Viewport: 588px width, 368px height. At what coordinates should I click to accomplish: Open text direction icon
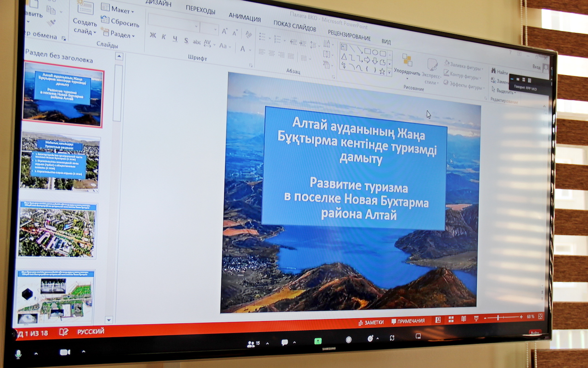click(x=328, y=44)
